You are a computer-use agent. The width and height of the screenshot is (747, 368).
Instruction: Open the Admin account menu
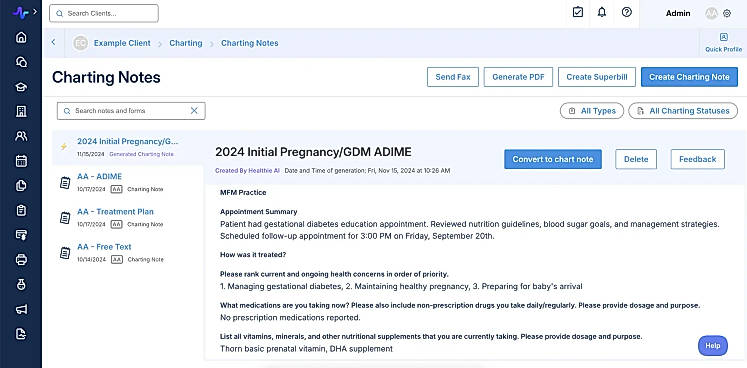point(678,13)
